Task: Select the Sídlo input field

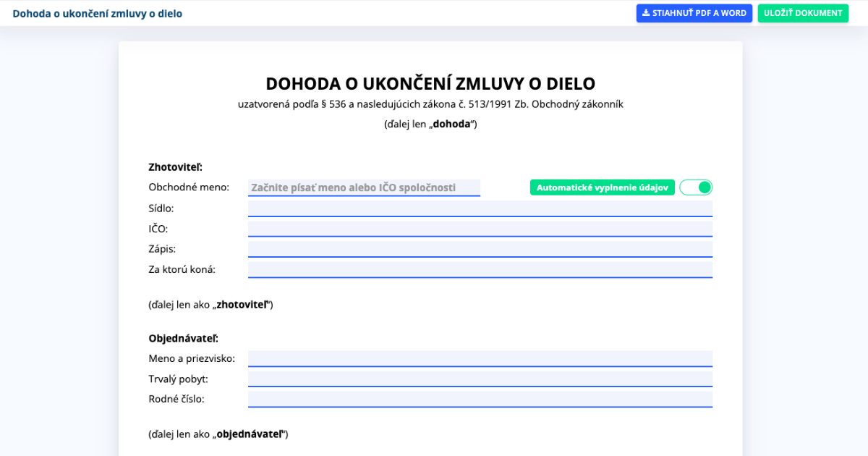Action: [x=480, y=208]
